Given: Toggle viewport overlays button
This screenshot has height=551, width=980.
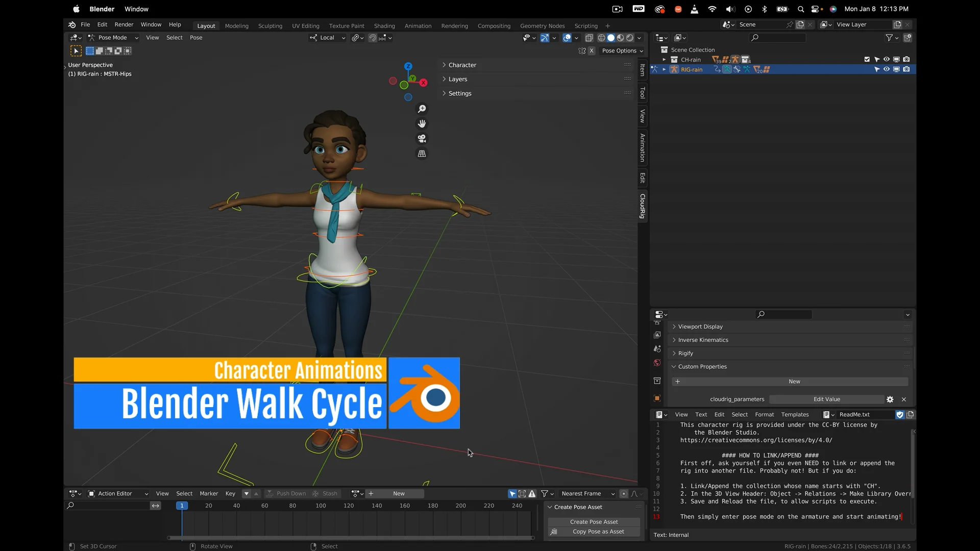Looking at the screenshot, I should tap(567, 38).
